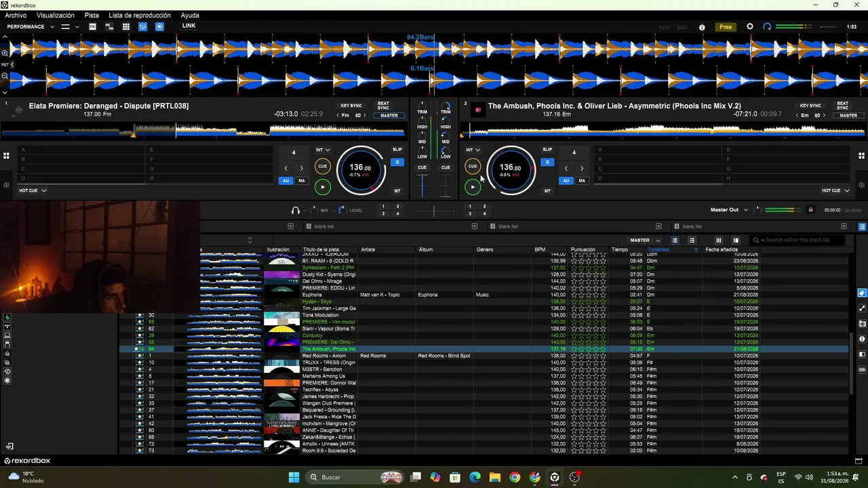Open deck 2 hot cue pad grid
The width and height of the screenshot is (868, 488).
click(861, 156)
